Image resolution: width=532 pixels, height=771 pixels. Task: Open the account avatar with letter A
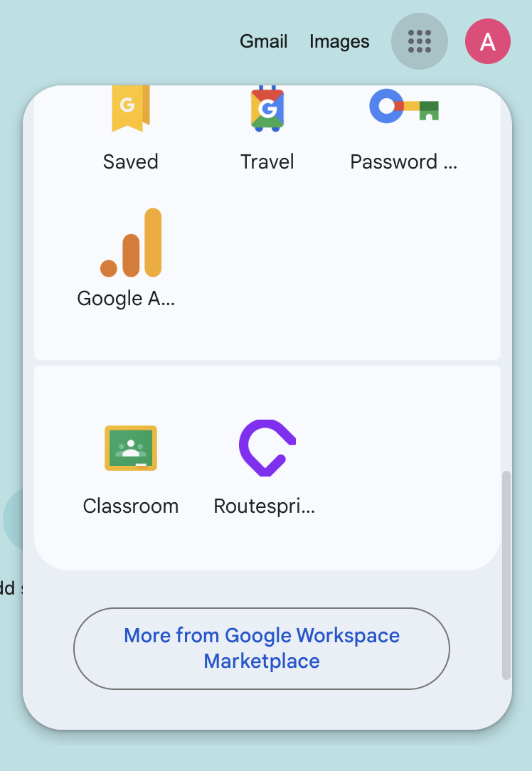pyautogui.click(x=488, y=41)
